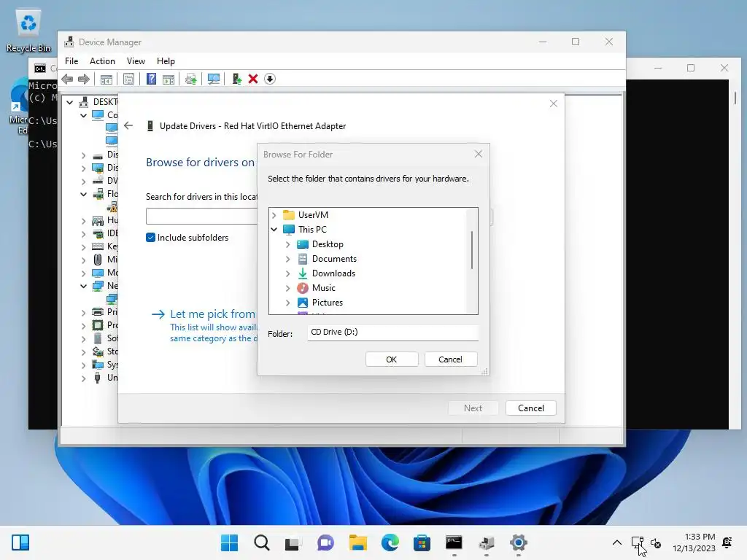This screenshot has width=747, height=560.
Task: Select the UserVM folder
Action: pyautogui.click(x=313, y=215)
